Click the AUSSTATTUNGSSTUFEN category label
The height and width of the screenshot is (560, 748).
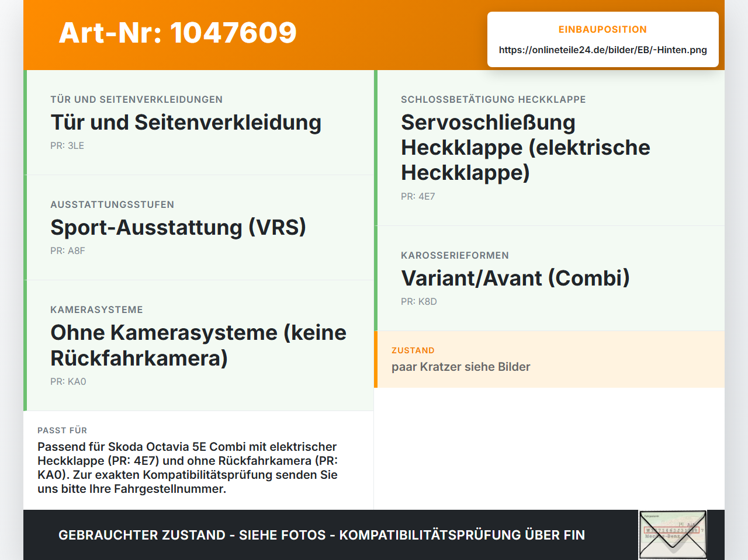tap(112, 204)
